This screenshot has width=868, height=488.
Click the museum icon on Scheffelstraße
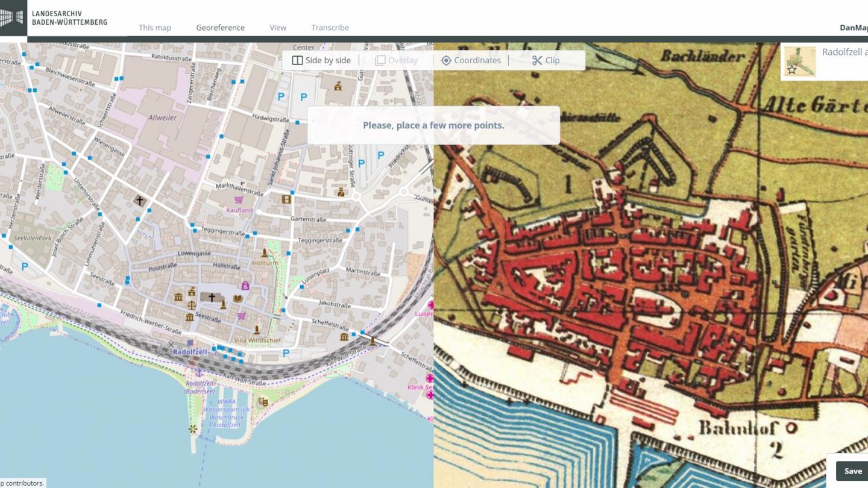(344, 336)
